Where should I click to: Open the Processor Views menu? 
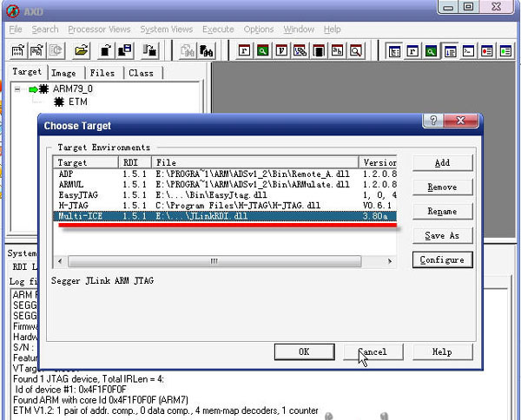coord(99,30)
